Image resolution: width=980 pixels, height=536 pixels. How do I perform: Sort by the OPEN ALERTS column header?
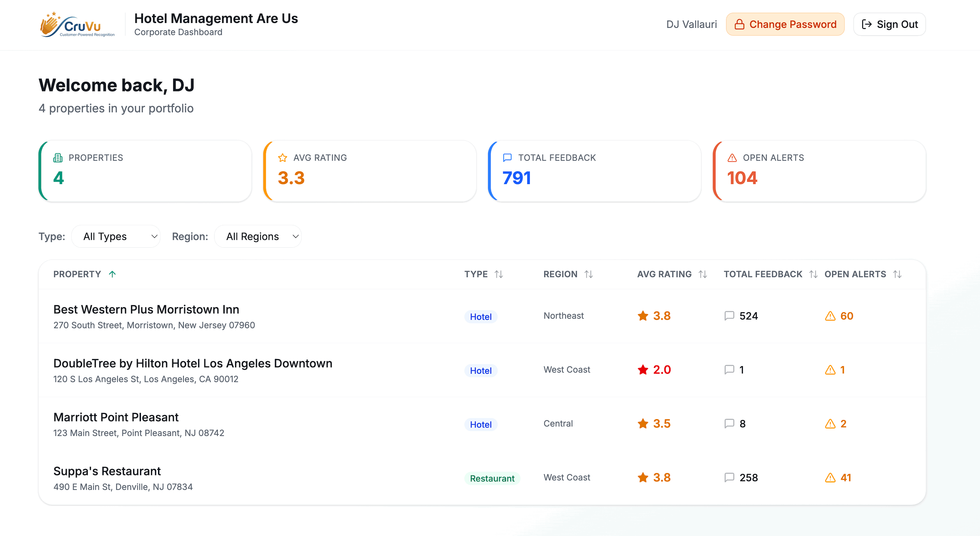(855, 274)
